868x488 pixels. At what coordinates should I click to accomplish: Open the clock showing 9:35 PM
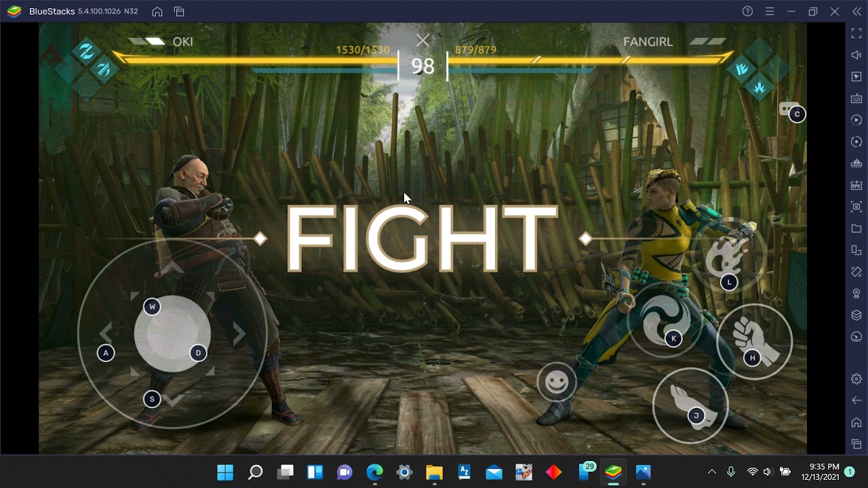pos(820,472)
